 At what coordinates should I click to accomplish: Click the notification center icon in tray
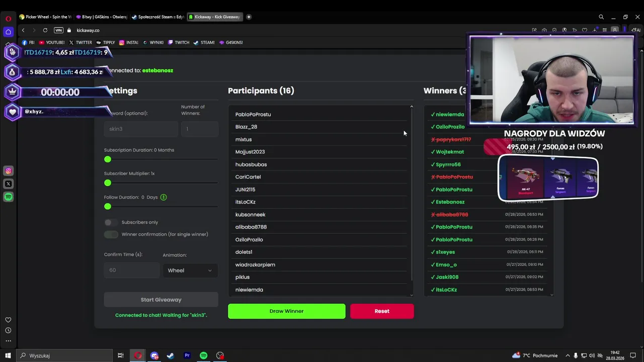point(633,355)
